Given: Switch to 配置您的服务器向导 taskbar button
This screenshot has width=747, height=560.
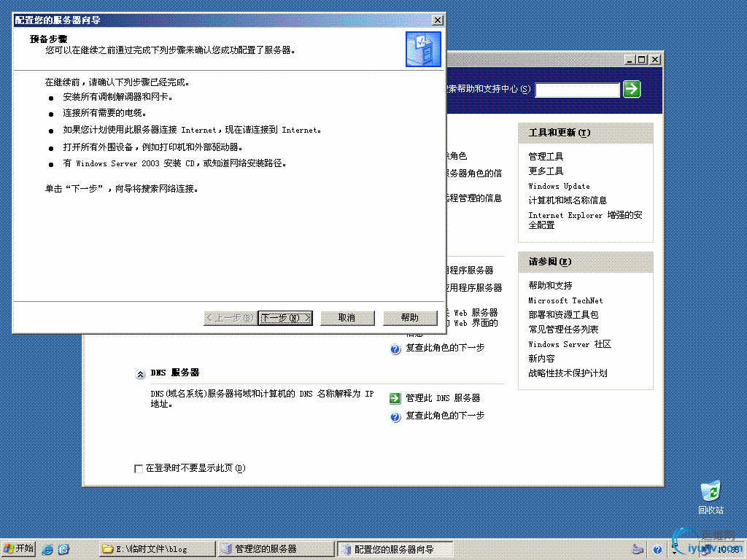Looking at the screenshot, I should [395, 549].
